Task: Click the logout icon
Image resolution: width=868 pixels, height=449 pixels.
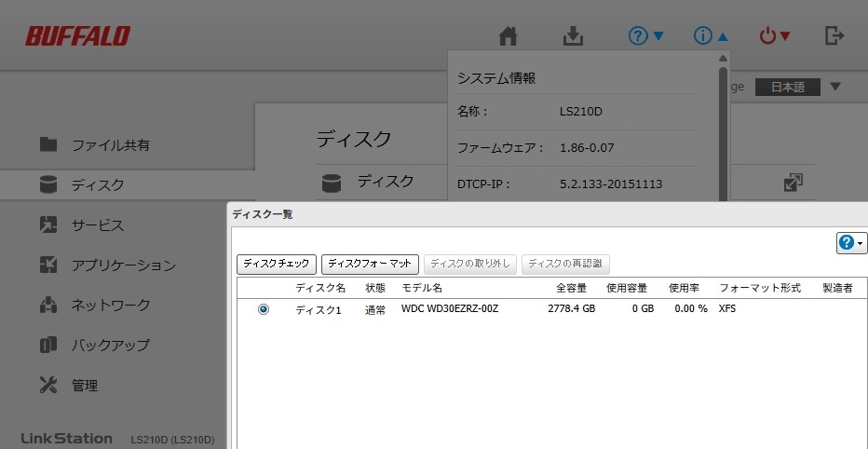Action: point(834,36)
